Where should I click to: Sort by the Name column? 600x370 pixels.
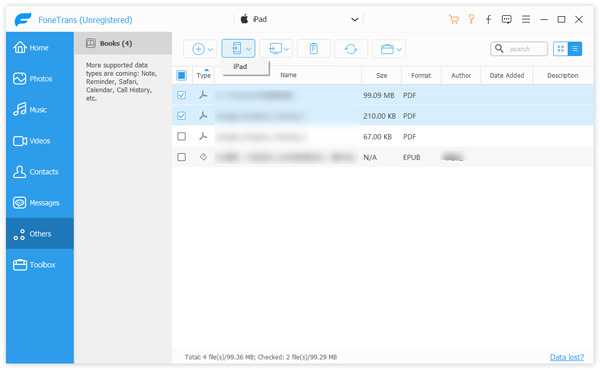pos(288,75)
